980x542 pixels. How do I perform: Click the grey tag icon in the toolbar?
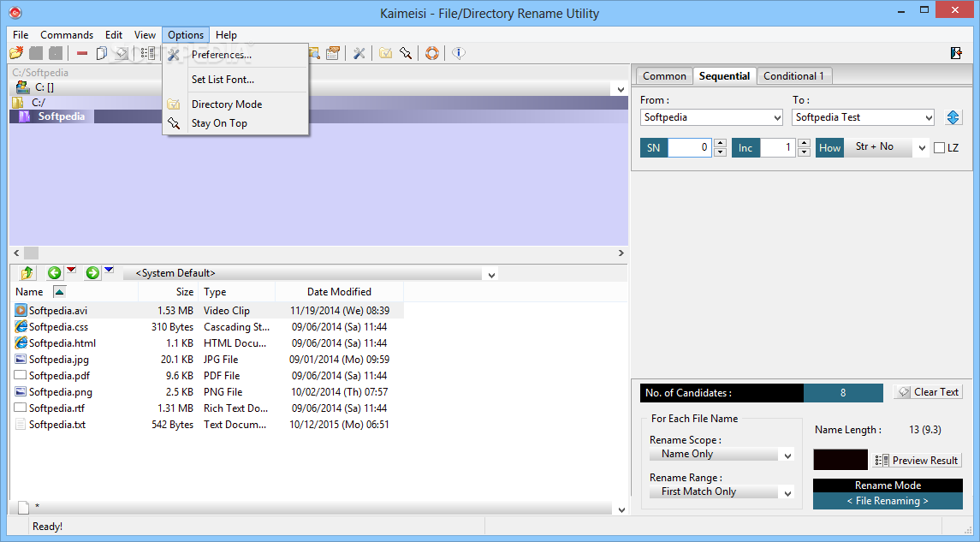coord(122,53)
